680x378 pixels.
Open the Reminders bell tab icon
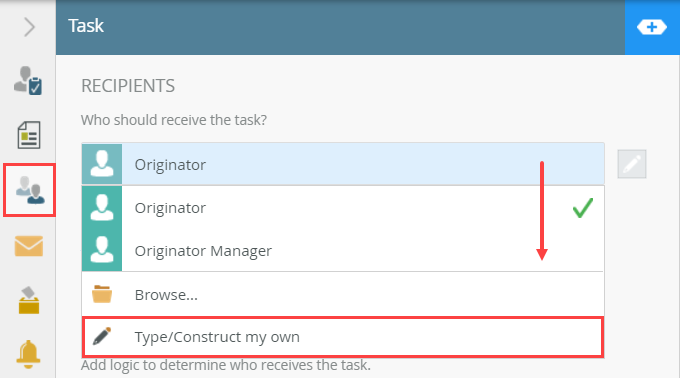28,354
